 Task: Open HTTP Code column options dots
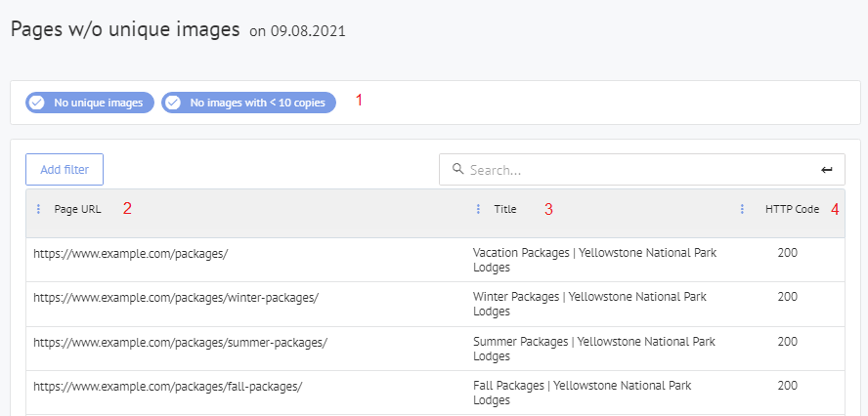742,209
